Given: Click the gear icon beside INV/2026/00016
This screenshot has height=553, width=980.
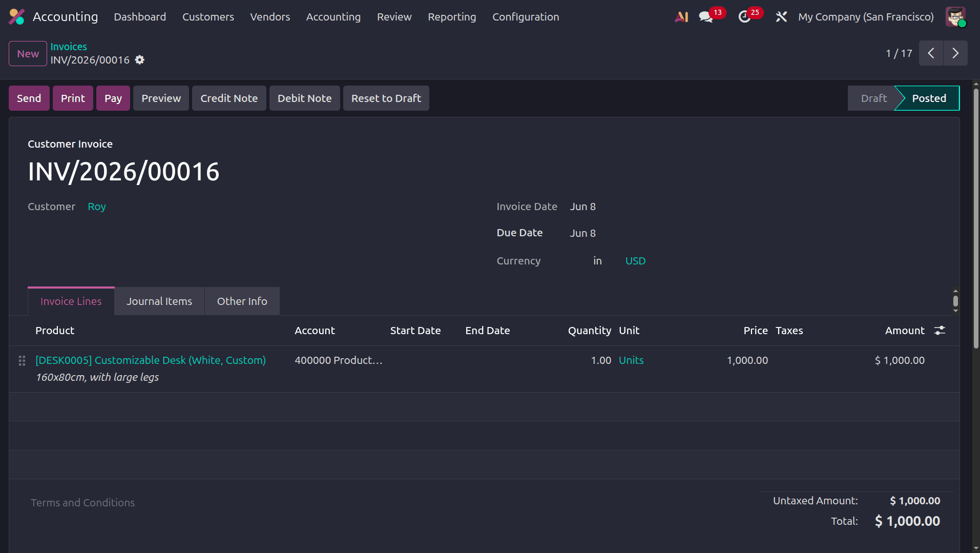Looking at the screenshot, I should tap(139, 60).
